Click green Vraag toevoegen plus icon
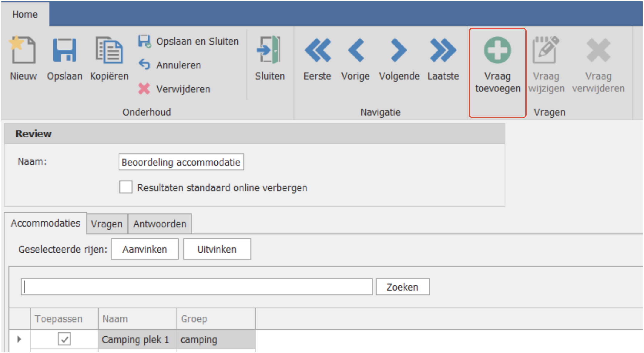This screenshot has width=644, height=353. [497, 50]
